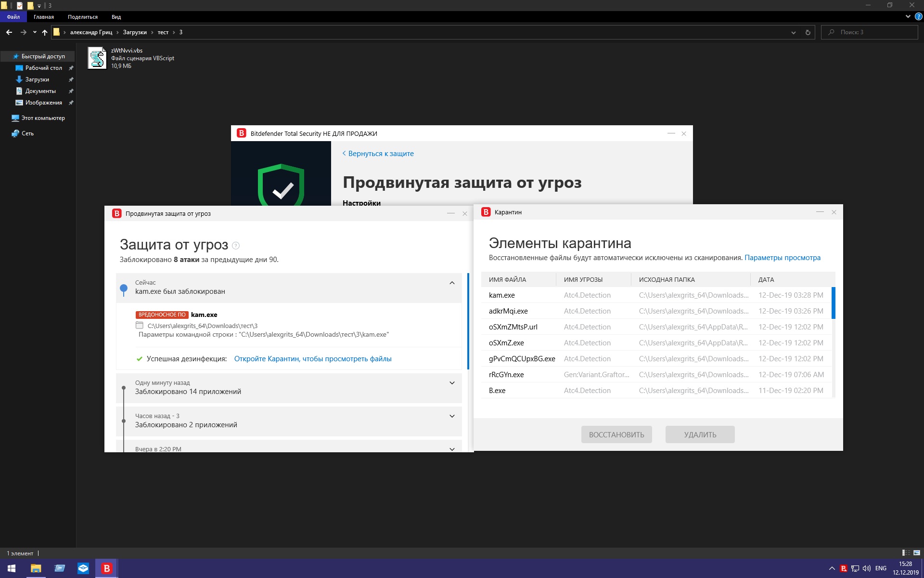The height and width of the screenshot is (578, 924).
Task: Expand Заблокировано 2 приложений entry
Action: (452, 416)
